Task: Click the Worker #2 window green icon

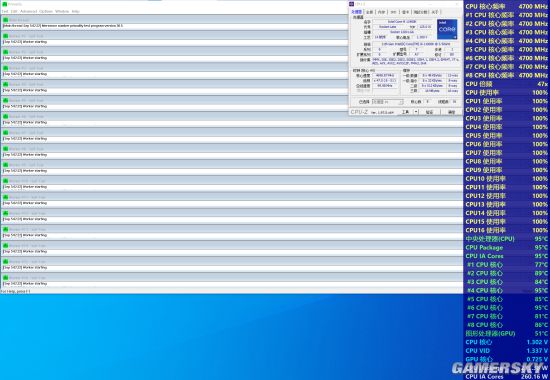Action: tap(6, 52)
